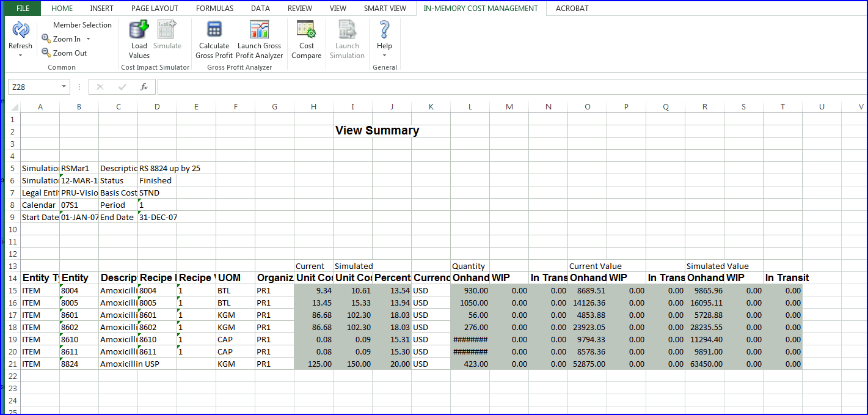868x415 pixels.
Task: Click the STND basis cost cell
Action: pyautogui.click(x=157, y=193)
